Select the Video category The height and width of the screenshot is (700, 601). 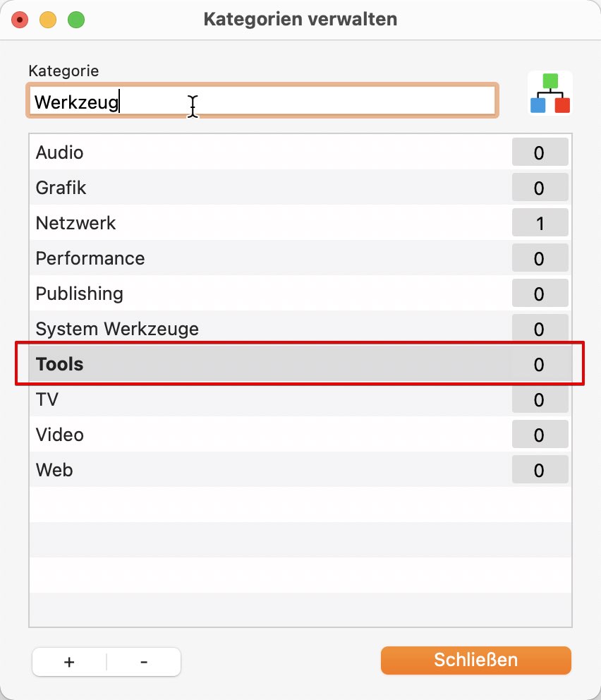[300, 435]
